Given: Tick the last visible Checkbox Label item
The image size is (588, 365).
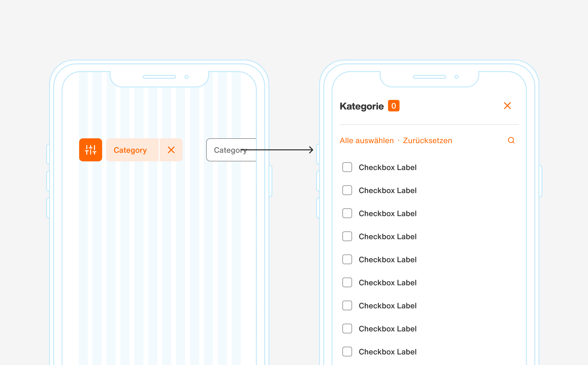Looking at the screenshot, I should [x=347, y=352].
